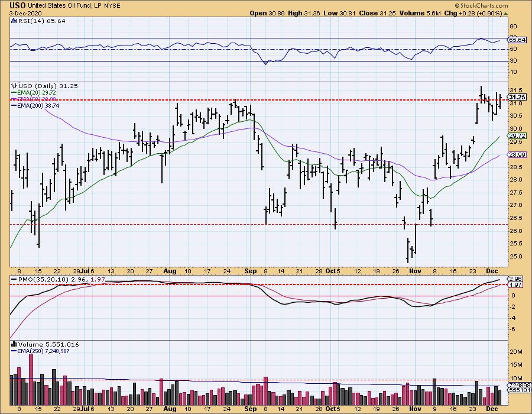
Task: Click the Low 30.81 value
Action: 339,13
